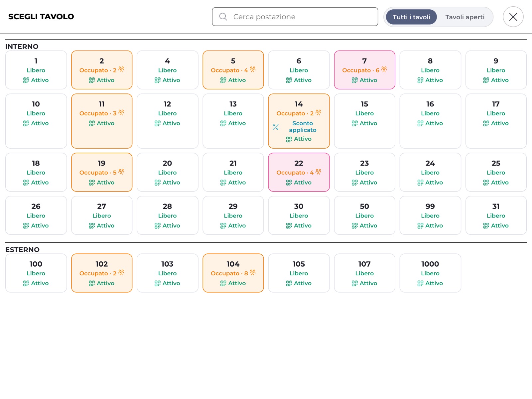Select table 99 in Interno
The height and width of the screenshot is (399, 532).
coord(430,215)
